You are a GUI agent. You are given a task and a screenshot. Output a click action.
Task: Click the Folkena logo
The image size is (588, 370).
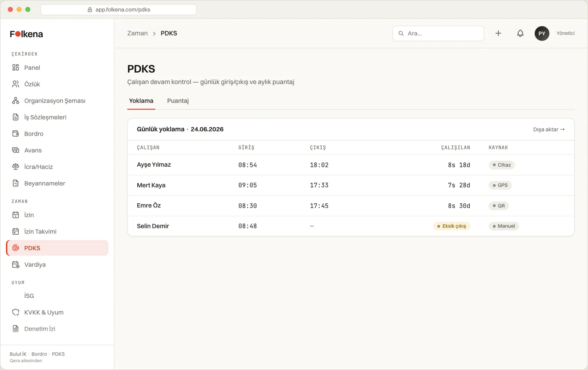click(26, 34)
